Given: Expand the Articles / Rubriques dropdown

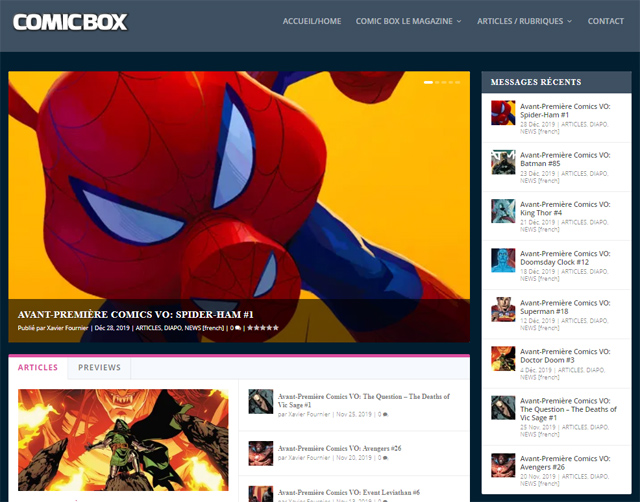Looking at the screenshot, I should coord(524,21).
